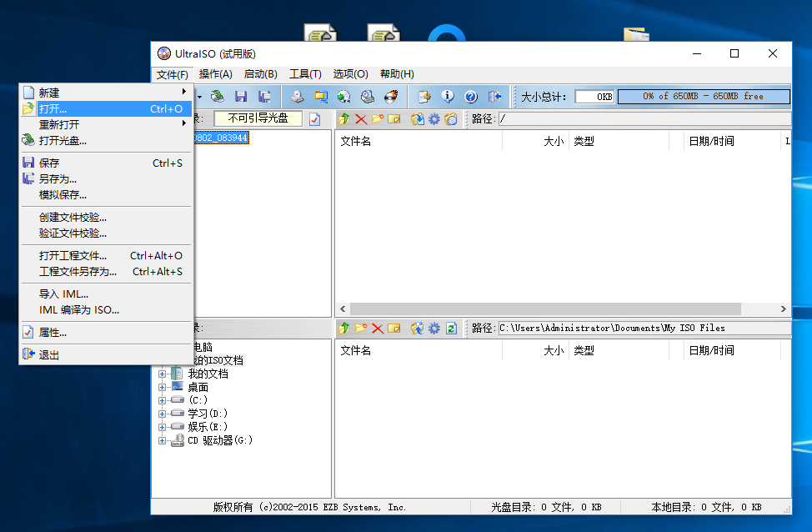Click red X delete in local toolbar

[378, 328]
